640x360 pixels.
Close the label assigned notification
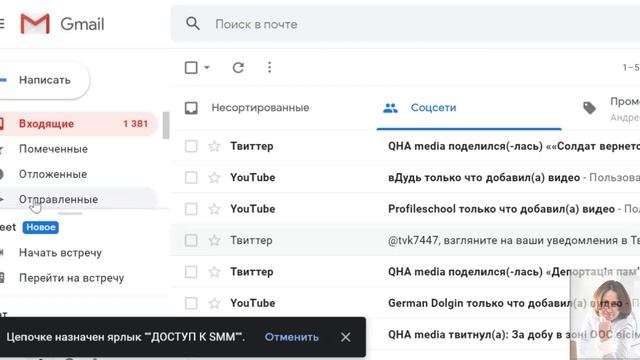pos(346,337)
